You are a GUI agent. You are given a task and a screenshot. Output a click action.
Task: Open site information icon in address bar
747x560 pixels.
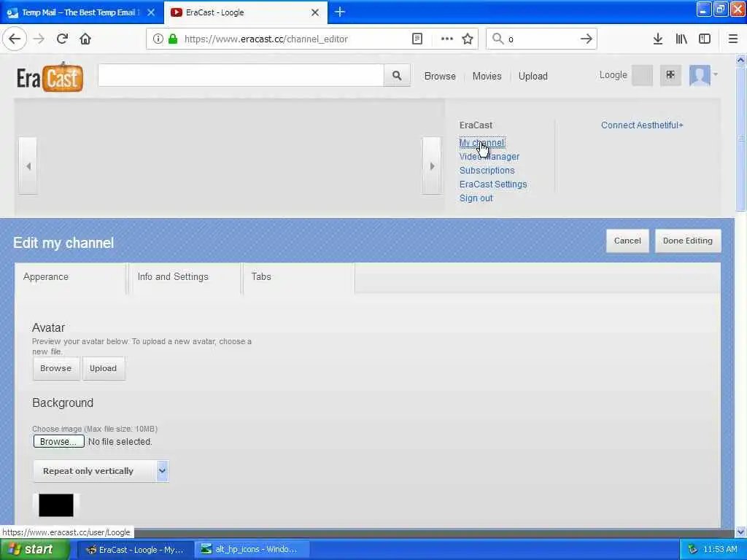click(x=158, y=39)
